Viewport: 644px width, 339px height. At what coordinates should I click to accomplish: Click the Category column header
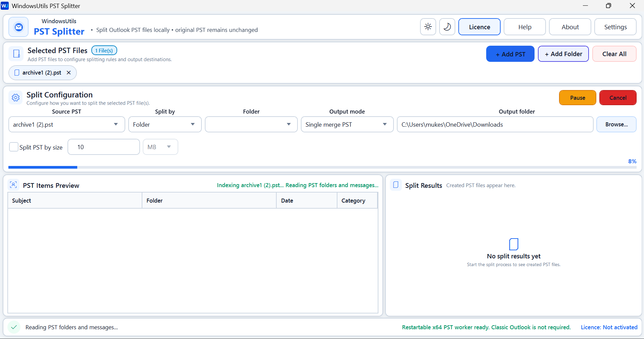(x=357, y=201)
